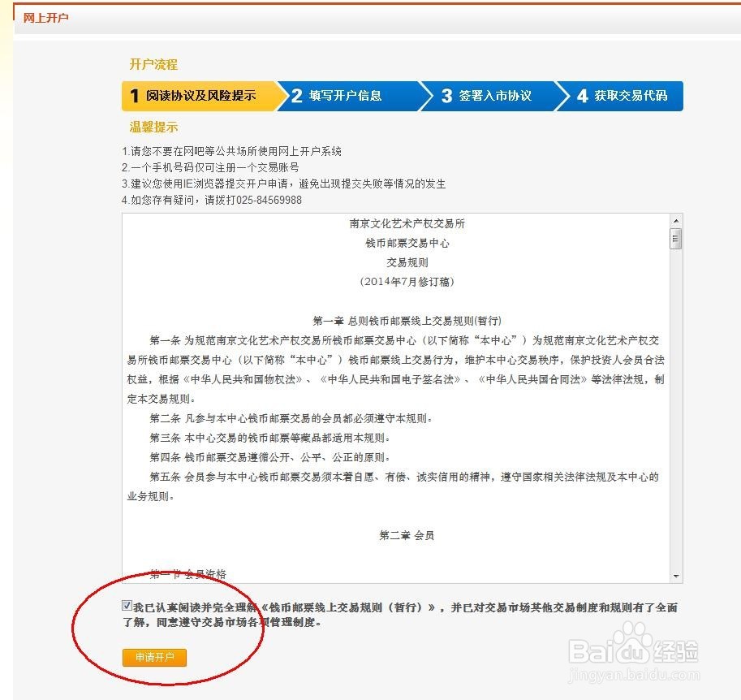Image resolution: width=741 pixels, height=700 pixels.
Task: Click tip 一个手机号码仅可注册一个交易账号
Action: (210, 167)
